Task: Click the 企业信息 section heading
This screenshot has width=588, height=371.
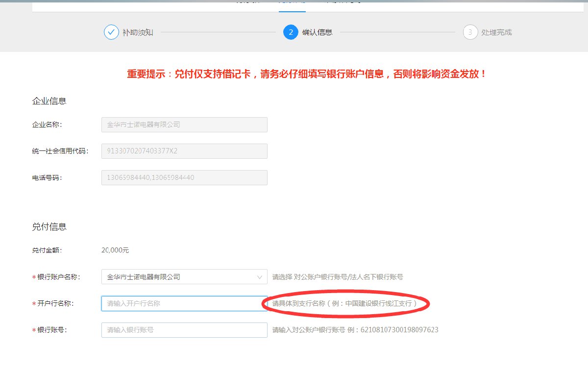Action: tap(49, 101)
